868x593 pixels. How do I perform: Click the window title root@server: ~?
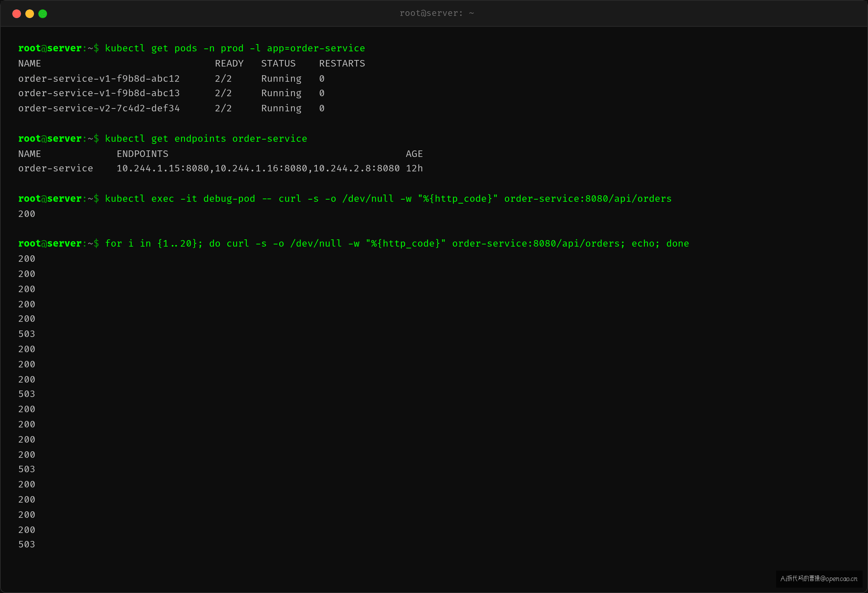[x=437, y=13]
